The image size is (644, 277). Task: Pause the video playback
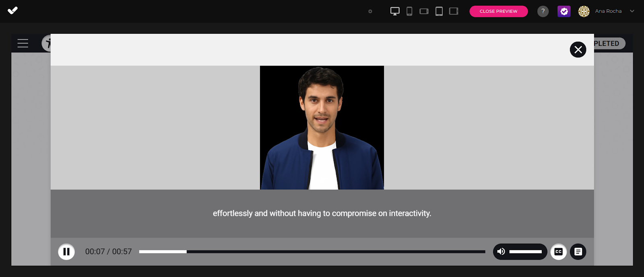click(x=66, y=252)
